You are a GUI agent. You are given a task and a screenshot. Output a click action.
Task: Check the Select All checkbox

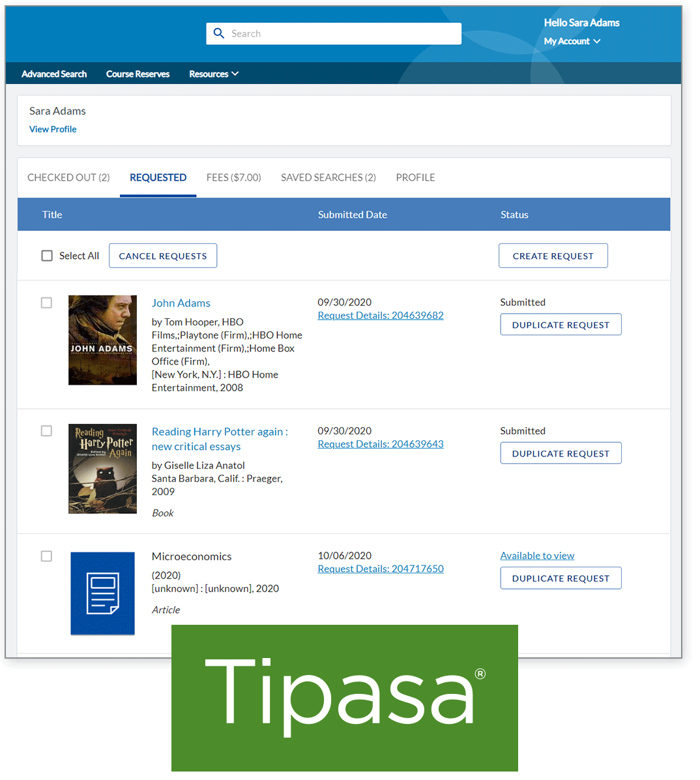point(47,256)
